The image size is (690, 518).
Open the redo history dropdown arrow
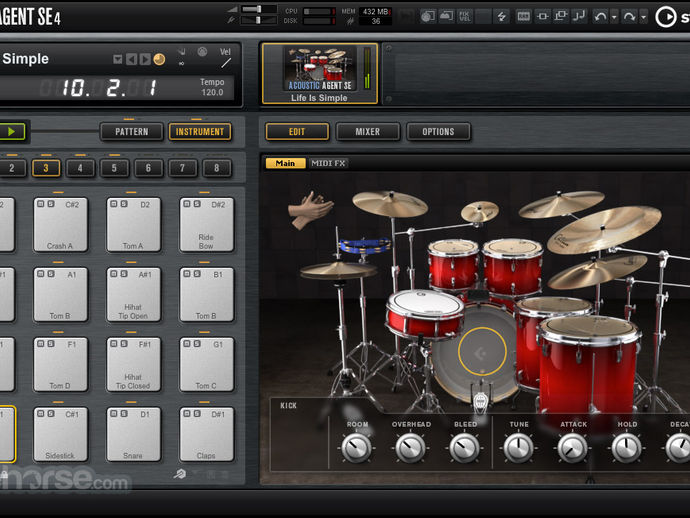(x=643, y=17)
